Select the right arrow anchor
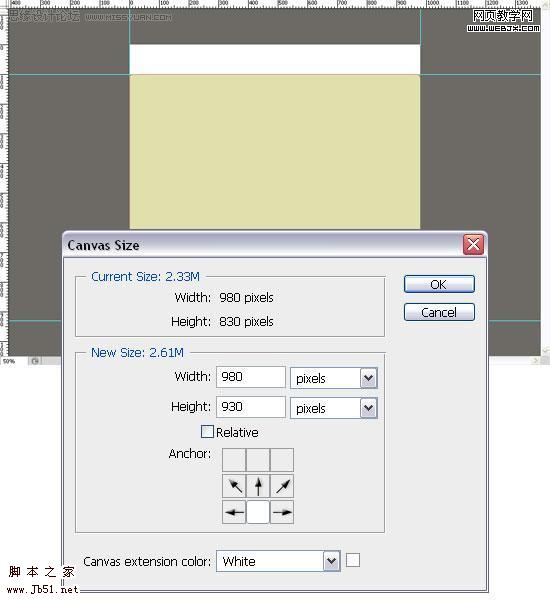Viewport: 550px width, 601px height. pyautogui.click(x=282, y=512)
